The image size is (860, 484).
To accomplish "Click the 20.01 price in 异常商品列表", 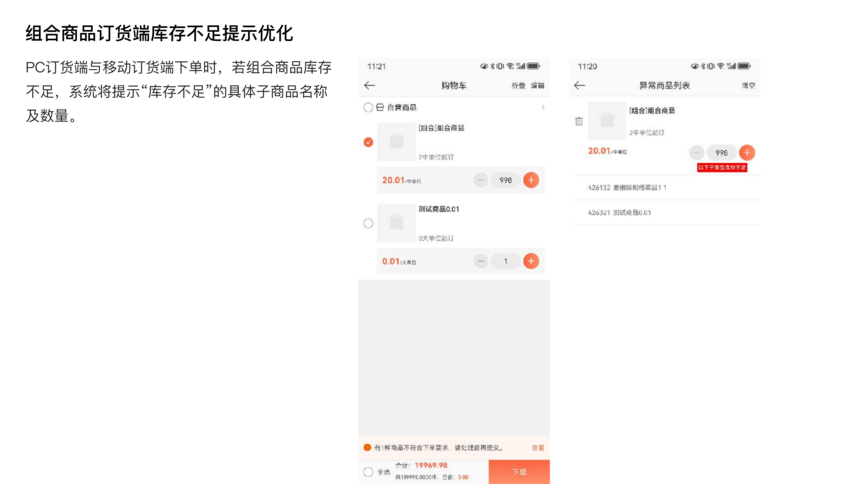I will 599,151.
